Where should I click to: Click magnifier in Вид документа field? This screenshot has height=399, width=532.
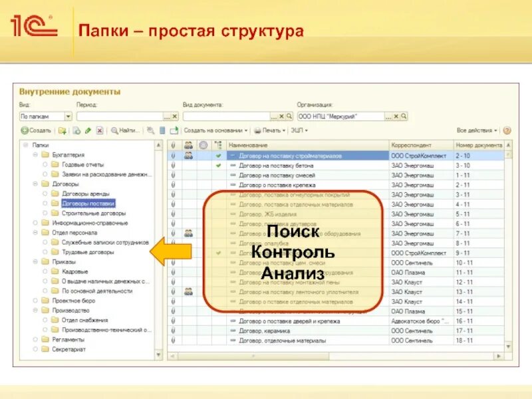click(x=289, y=116)
